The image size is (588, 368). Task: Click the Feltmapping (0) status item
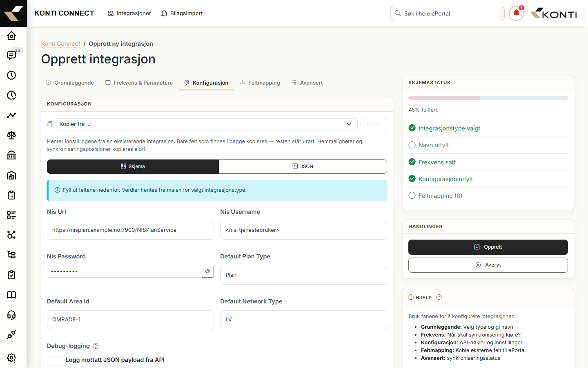pyautogui.click(x=488, y=196)
